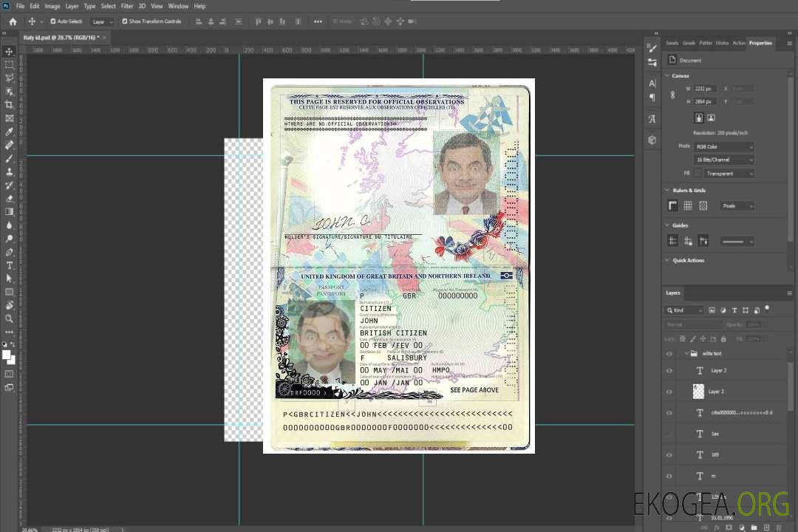Switch to the Properties tab
This screenshot has width=798, height=532.
tap(760, 44)
